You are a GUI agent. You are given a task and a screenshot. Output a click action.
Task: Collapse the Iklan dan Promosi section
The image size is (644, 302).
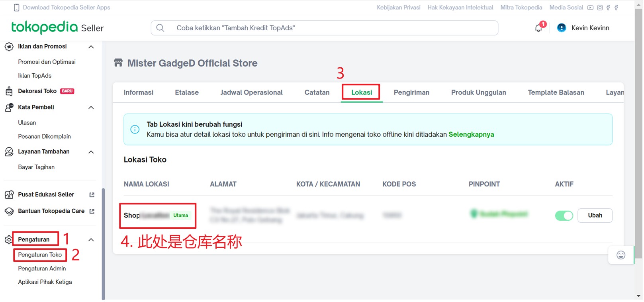91,47
